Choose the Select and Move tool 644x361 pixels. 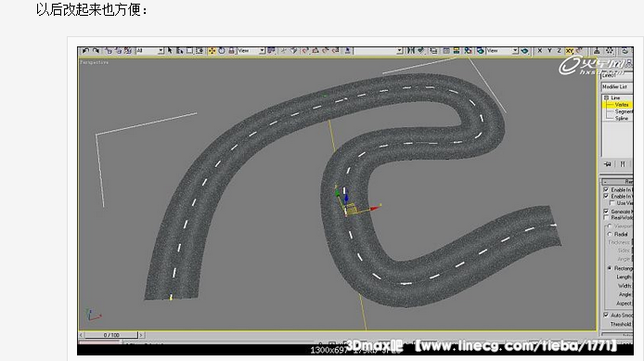click(x=212, y=51)
